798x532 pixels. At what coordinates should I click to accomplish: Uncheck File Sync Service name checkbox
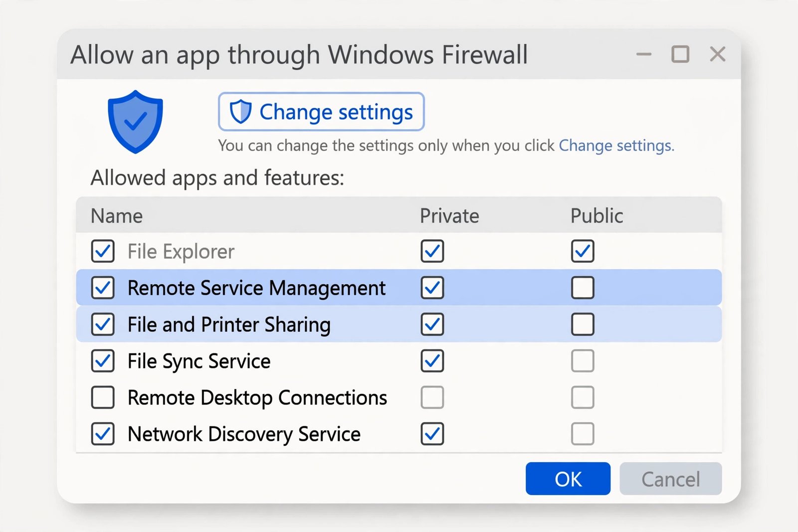(x=103, y=361)
